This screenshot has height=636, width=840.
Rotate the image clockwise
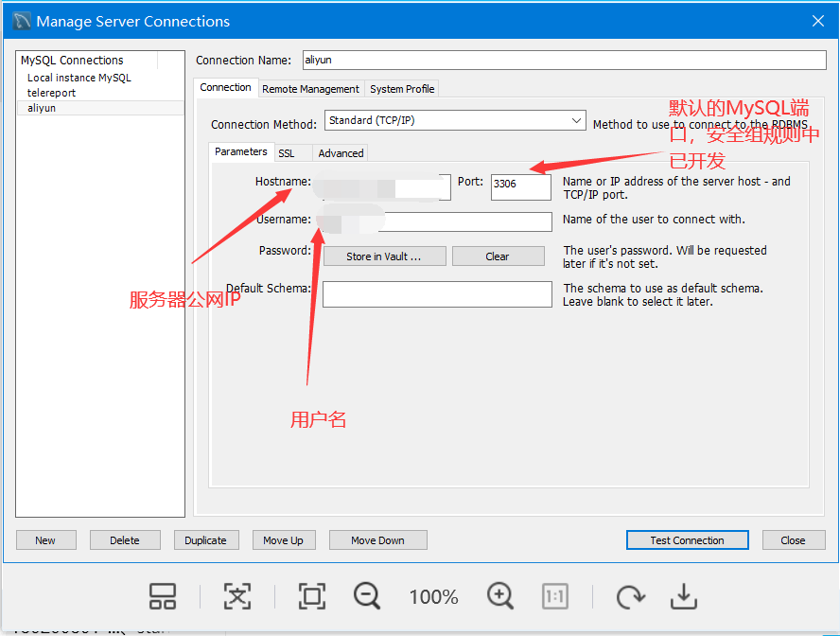point(630,596)
